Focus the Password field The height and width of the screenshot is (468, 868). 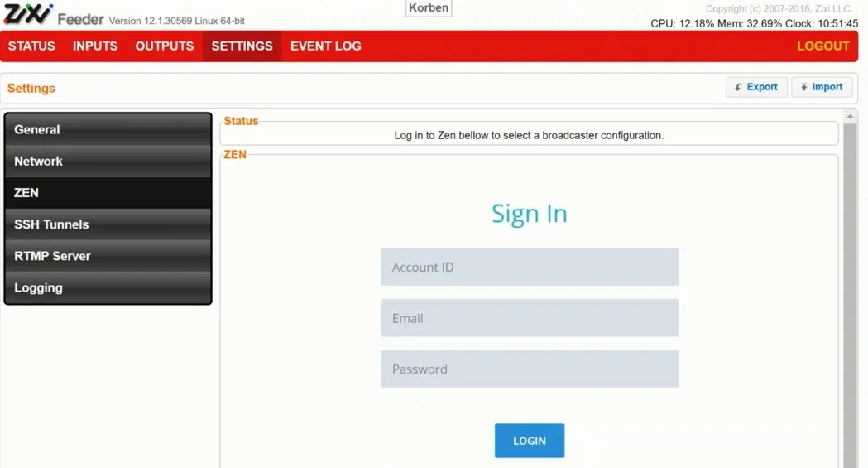530,369
